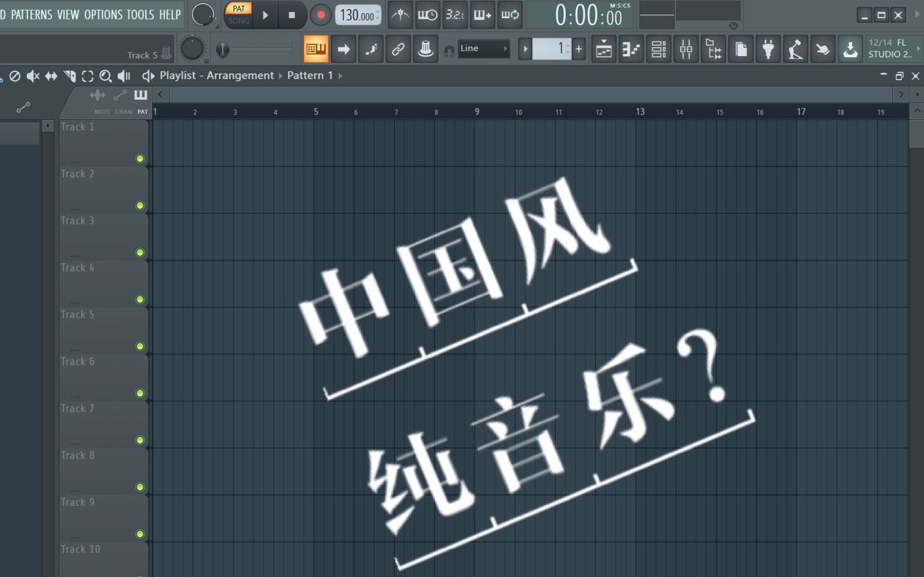Click the round knob beside the Track 5 hint
This screenshot has width=924, height=577.
192,48
